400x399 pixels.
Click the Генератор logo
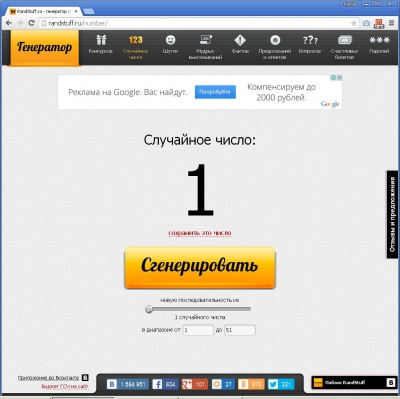click(x=44, y=48)
